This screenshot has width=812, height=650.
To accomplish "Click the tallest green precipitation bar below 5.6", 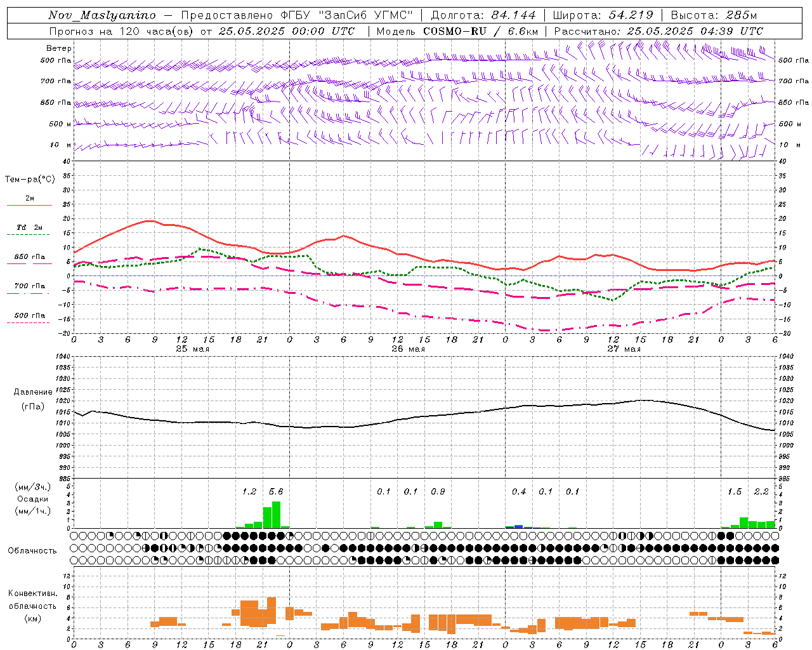I will click(276, 515).
